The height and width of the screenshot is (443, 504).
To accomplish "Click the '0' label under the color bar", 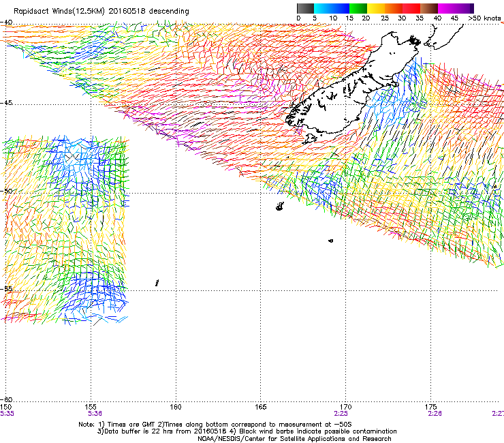I will pyautogui.click(x=298, y=18).
